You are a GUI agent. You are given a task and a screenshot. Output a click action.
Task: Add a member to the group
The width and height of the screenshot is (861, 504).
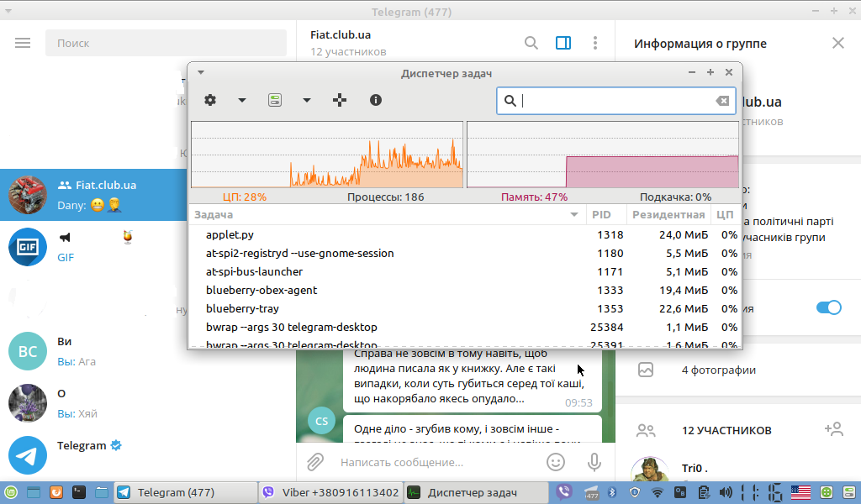pos(833,429)
